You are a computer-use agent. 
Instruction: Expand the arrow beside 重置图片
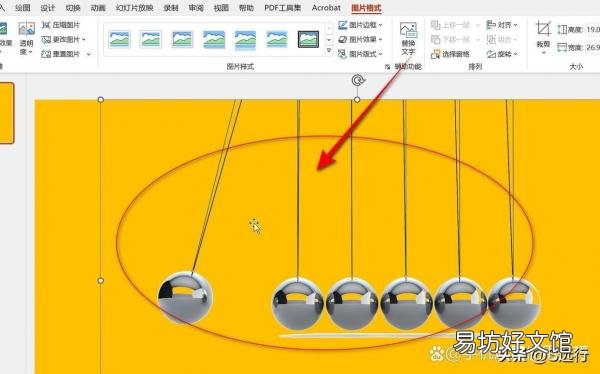[89, 54]
